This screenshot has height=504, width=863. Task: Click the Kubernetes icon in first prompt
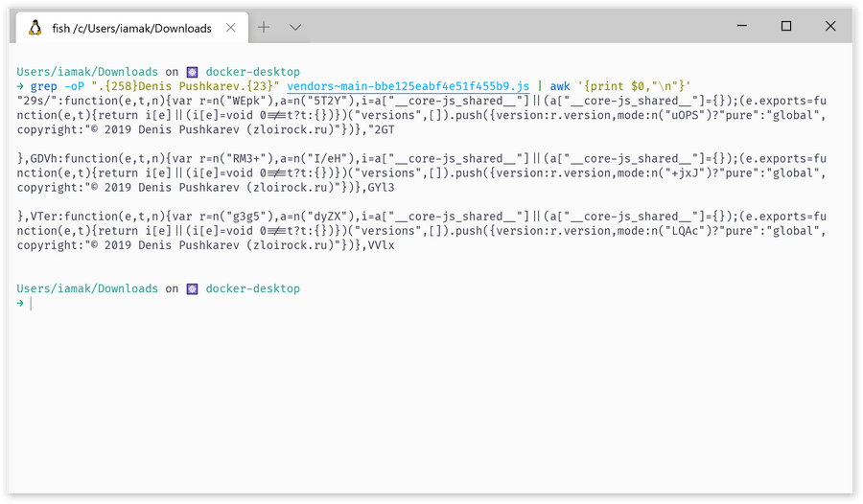click(192, 72)
